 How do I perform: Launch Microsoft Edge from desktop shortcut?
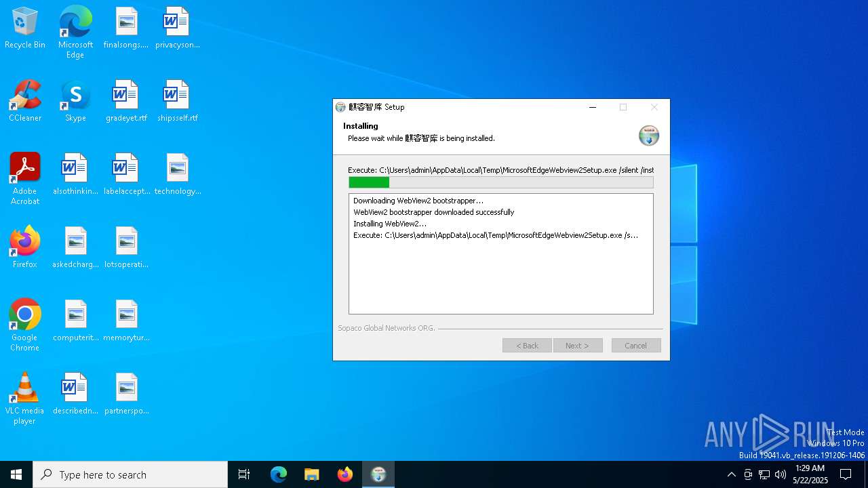(75, 32)
